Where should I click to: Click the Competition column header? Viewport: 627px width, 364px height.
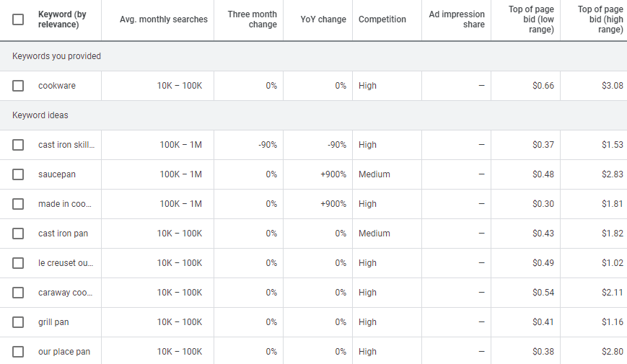coord(382,19)
